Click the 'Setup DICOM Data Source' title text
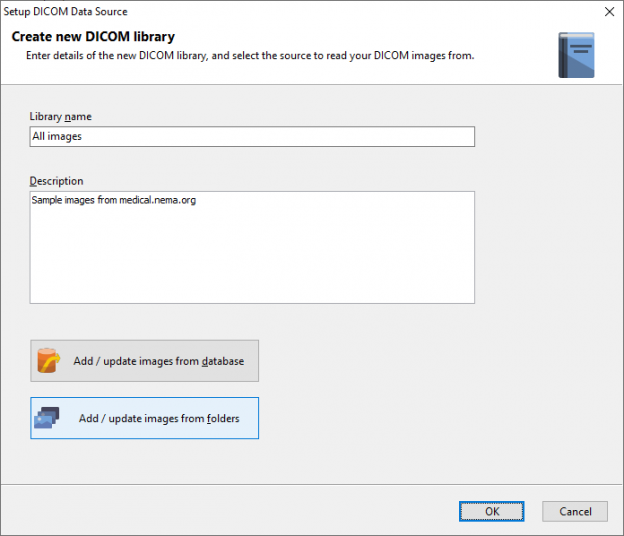624x536 pixels. coord(66,12)
